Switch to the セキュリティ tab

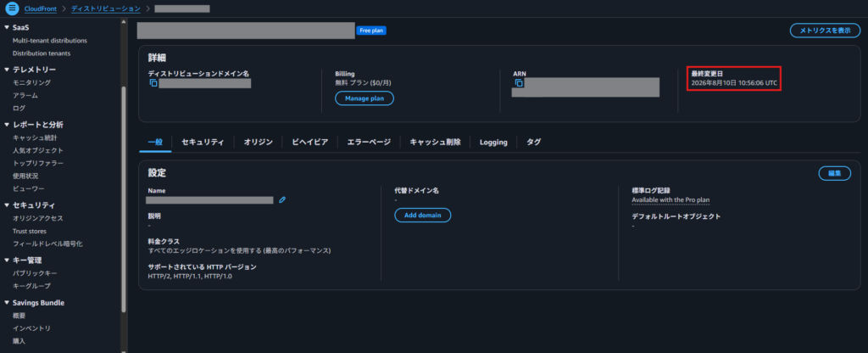tap(203, 142)
